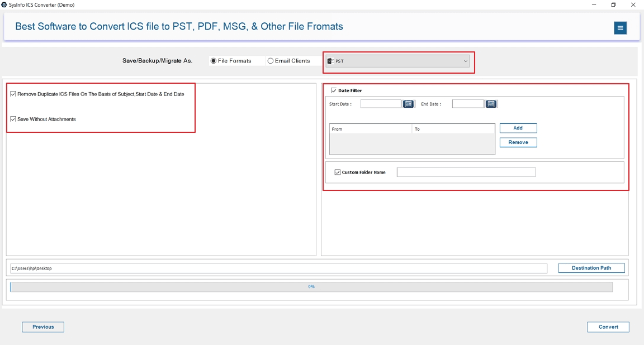Click the PST file type icon in dropdown
The width and height of the screenshot is (644, 345).
coord(330,61)
